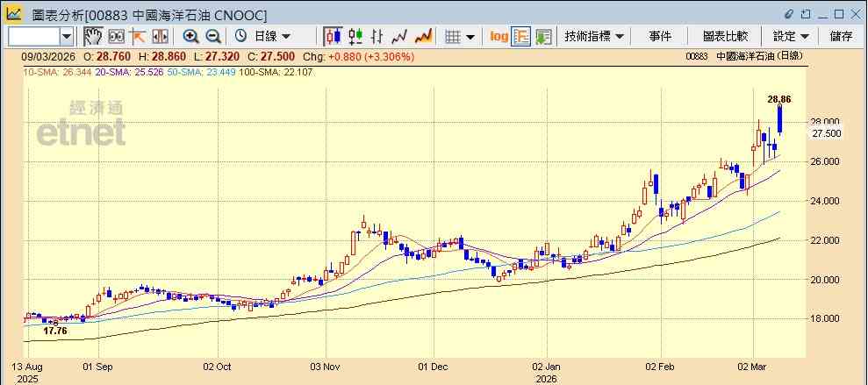Focus the stock code input field
Screen dimensions: 868x385
click(x=33, y=37)
